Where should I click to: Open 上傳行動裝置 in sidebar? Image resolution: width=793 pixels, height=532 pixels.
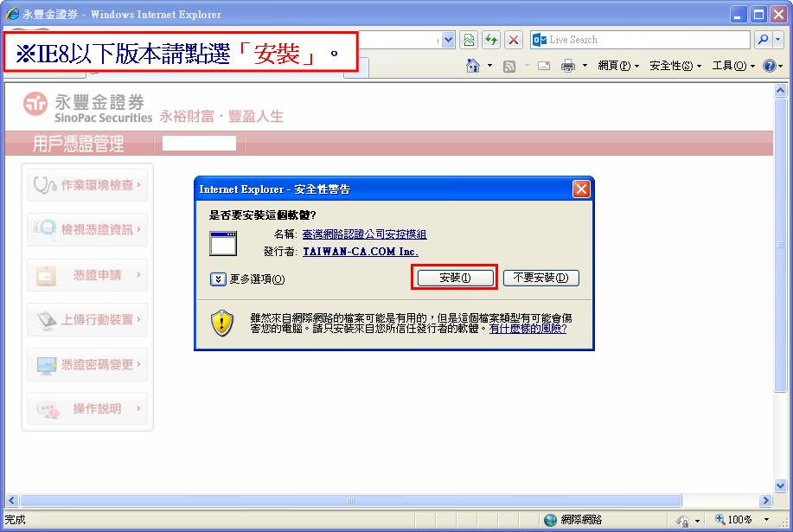coord(87,319)
